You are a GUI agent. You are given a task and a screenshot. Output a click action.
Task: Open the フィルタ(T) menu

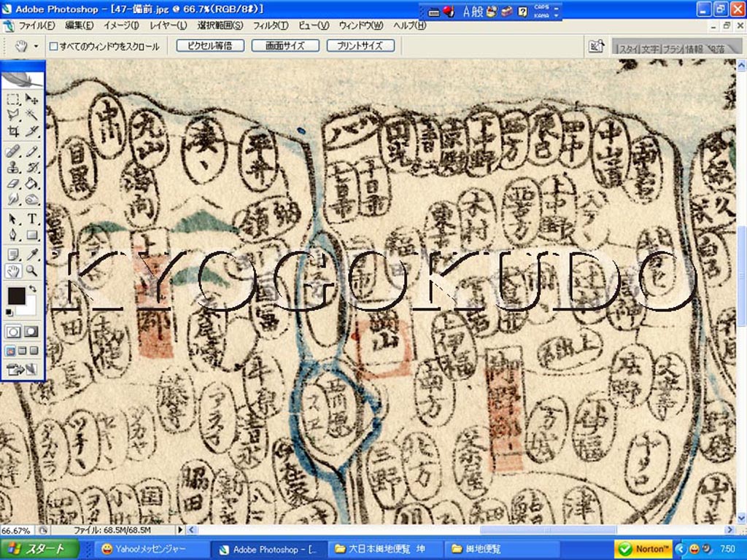(271, 26)
